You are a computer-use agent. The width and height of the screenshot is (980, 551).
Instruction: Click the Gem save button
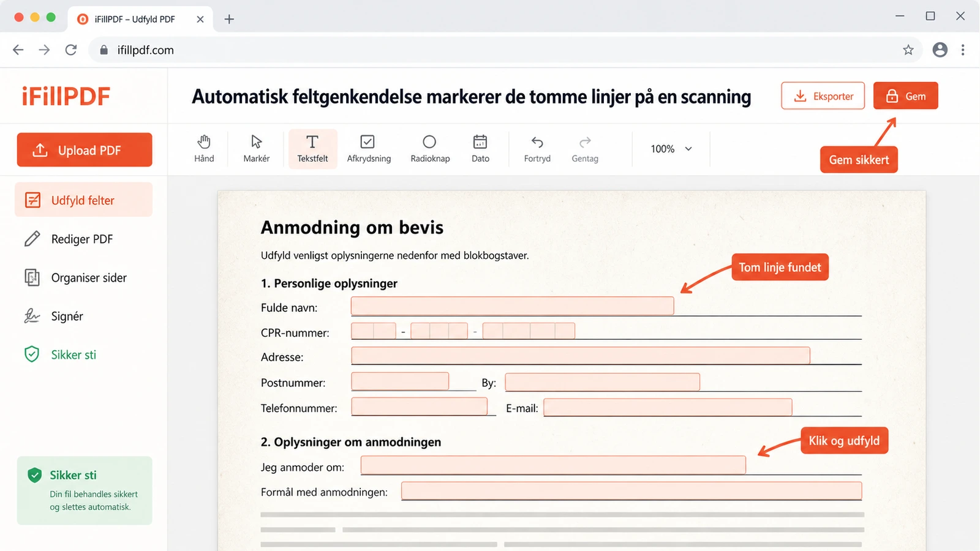tap(905, 96)
